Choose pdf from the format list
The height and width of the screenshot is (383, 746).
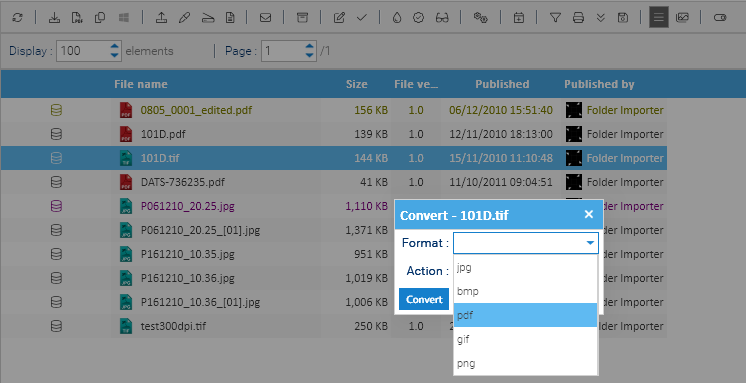tap(525, 315)
